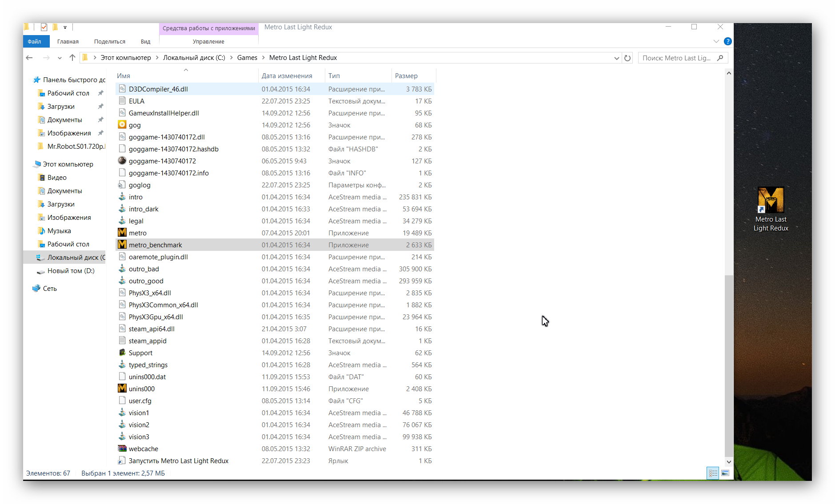Open the help question mark icon
The image size is (835, 504).
[727, 41]
